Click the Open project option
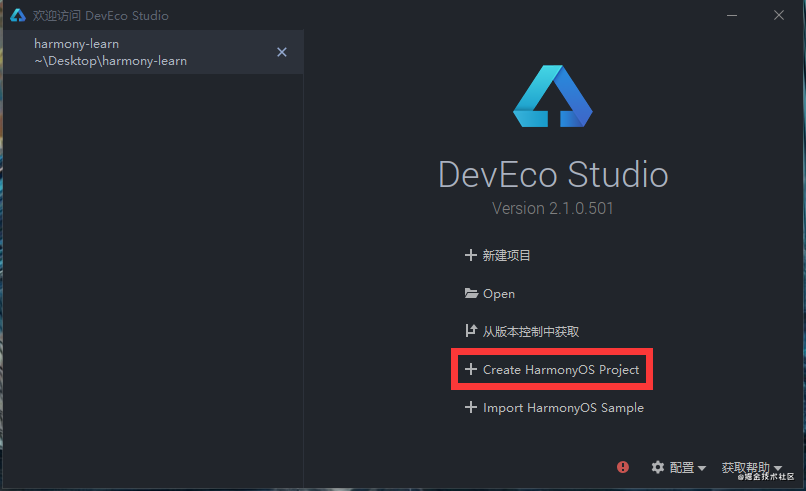This screenshot has width=806, height=491. click(489, 294)
